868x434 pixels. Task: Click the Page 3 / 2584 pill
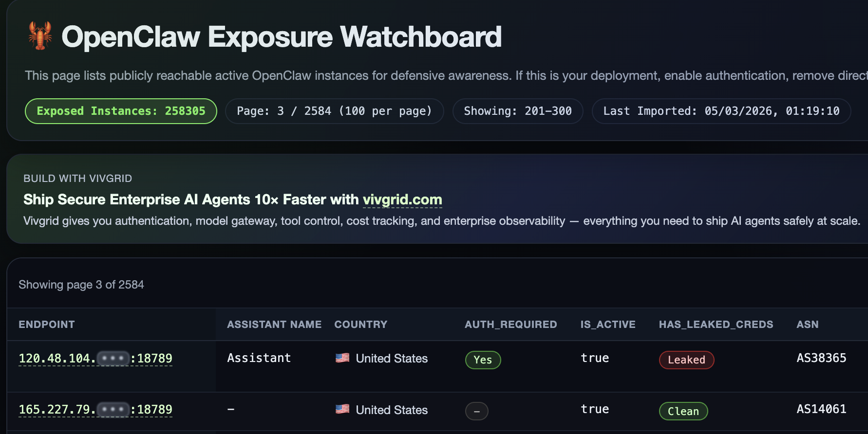[334, 111]
